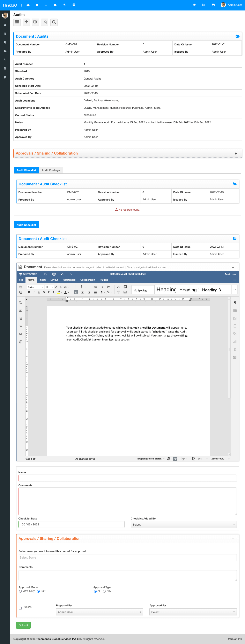
Task: Open the bar chart icon in top bar
Action: [x=204, y=5]
